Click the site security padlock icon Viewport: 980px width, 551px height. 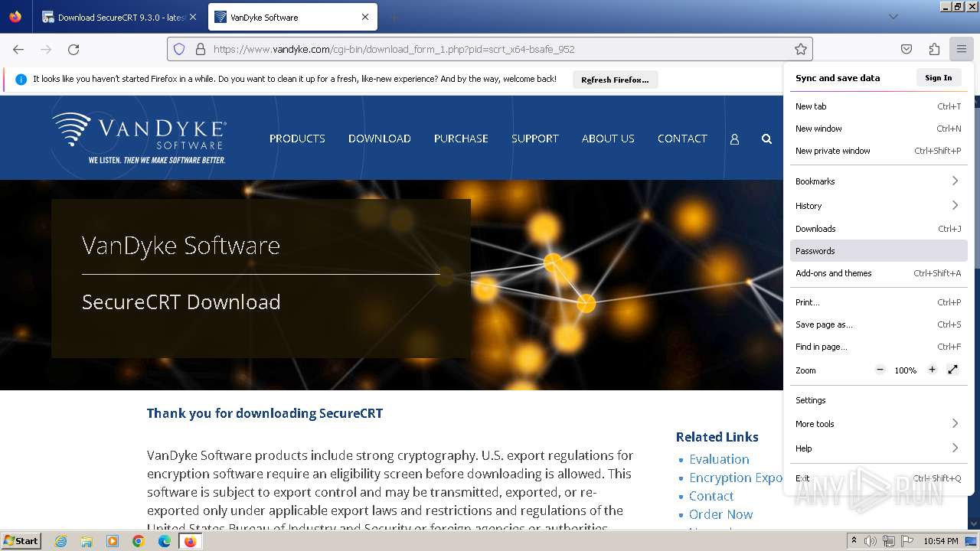click(x=201, y=49)
